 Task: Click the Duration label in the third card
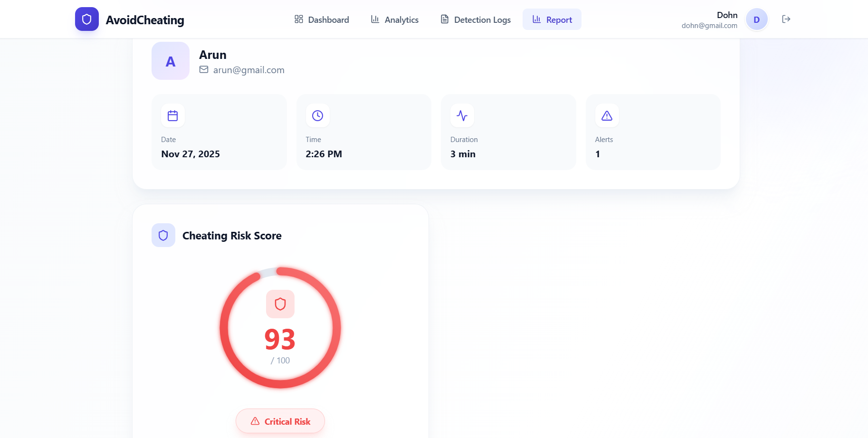[x=464, y=140]
